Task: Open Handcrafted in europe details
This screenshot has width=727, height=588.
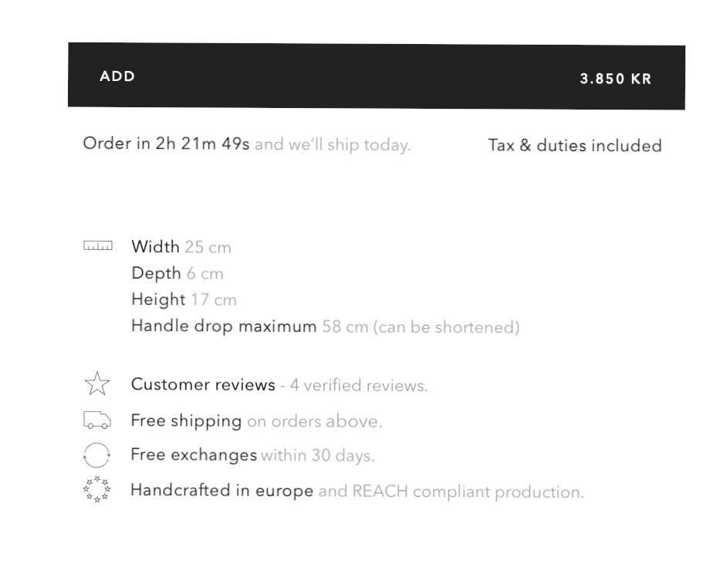Action: tap(221, 491)
